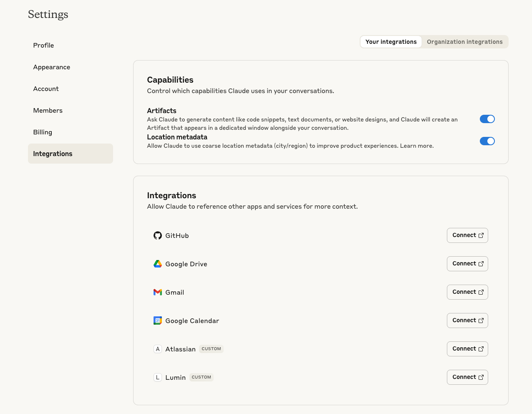The height and width of the screenshot is (414, 532).
Task: Open the Appearance settings page
Action: point(51,67)
